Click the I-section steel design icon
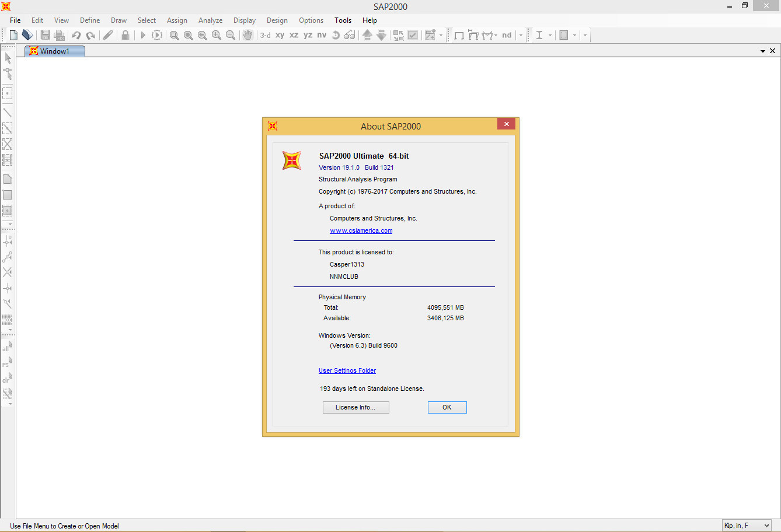This screenshot has height=532, width=781. 539,35
